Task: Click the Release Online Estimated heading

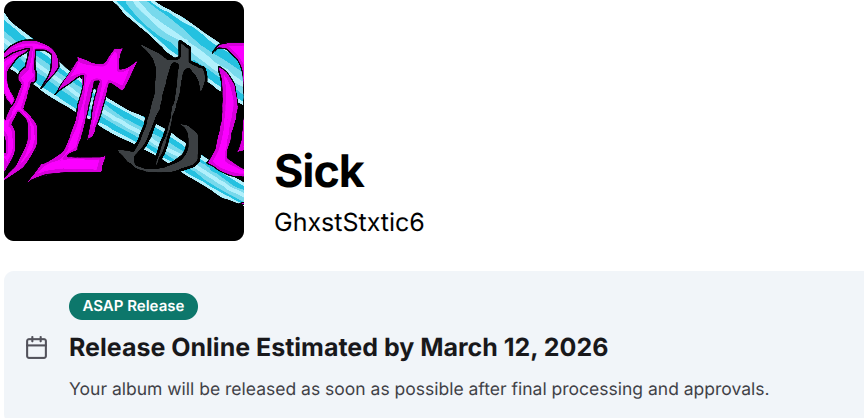Action: click(338, 348)
